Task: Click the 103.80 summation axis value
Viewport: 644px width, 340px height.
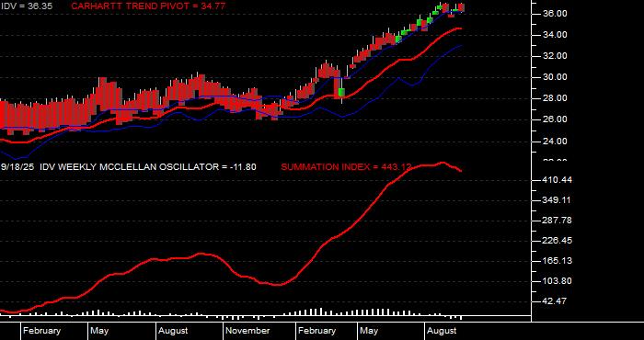Action: point(557,281)
